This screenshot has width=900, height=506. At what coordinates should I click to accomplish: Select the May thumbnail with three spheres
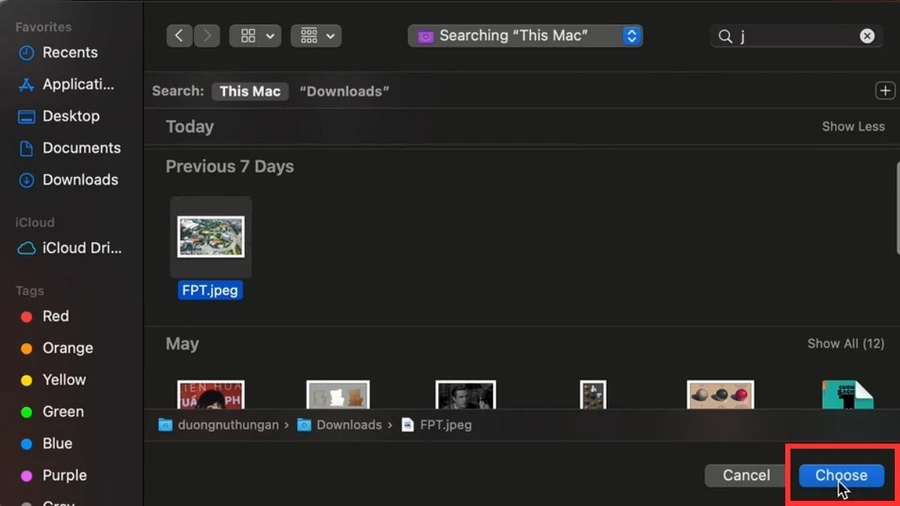(720, 395)
